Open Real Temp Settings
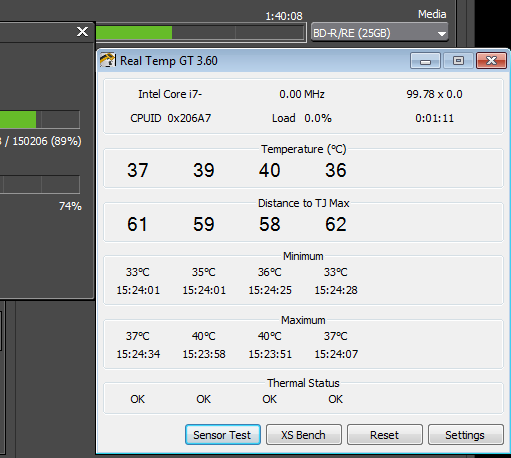The image size is (511, 458). (465, 435)
